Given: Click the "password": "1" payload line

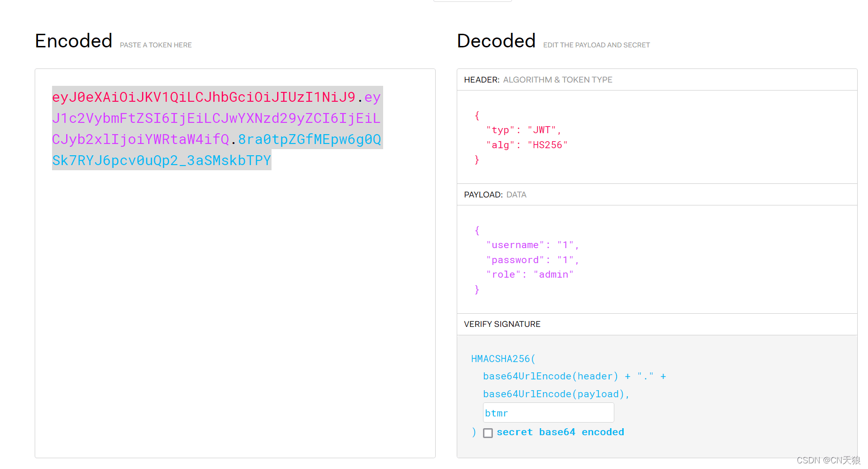Looking at the screenshot, I should tap(532, 260).
